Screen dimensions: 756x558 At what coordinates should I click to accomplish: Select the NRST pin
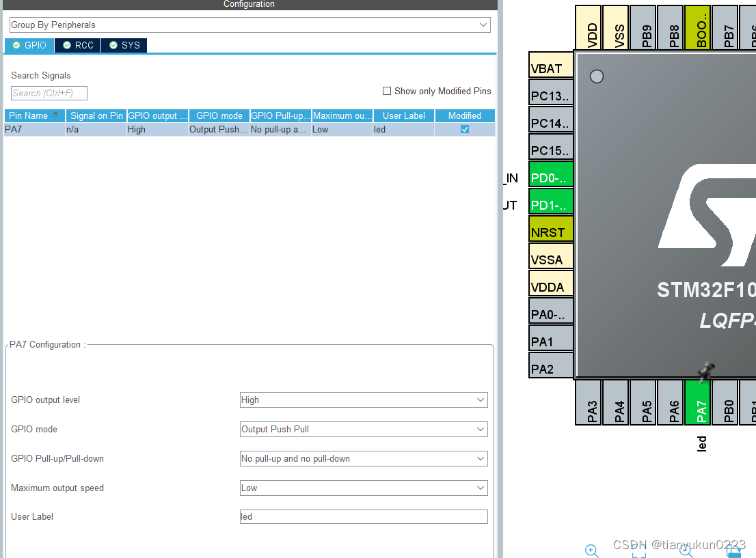551,229
